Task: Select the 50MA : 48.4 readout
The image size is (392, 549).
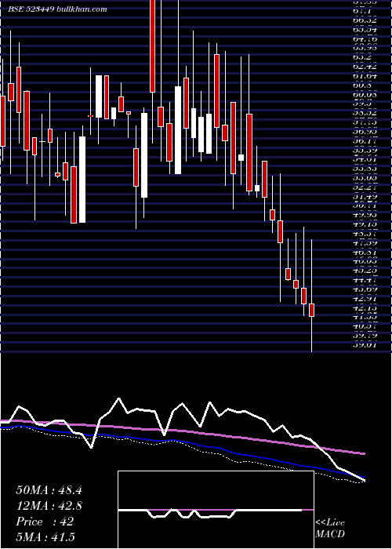Action: point(49,490)
